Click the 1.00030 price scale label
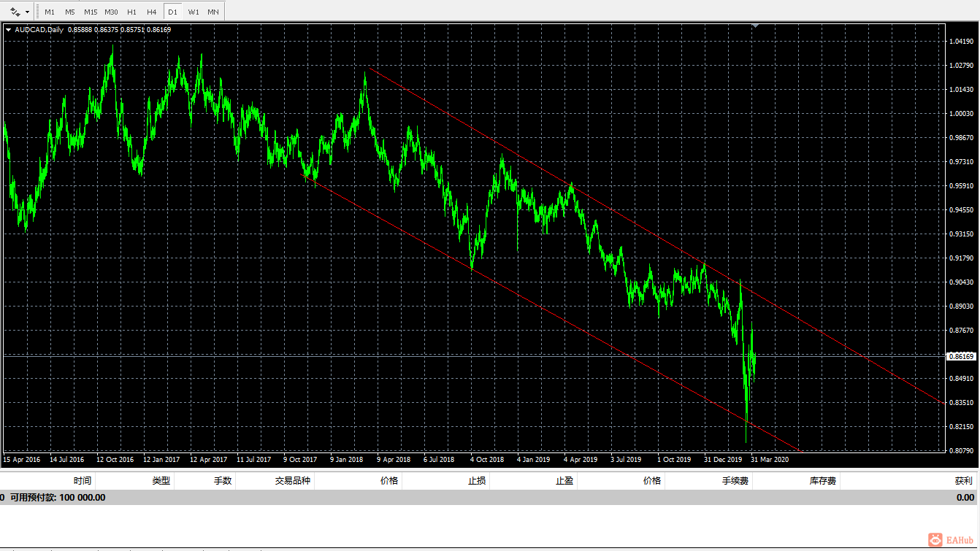 (961, 114)
